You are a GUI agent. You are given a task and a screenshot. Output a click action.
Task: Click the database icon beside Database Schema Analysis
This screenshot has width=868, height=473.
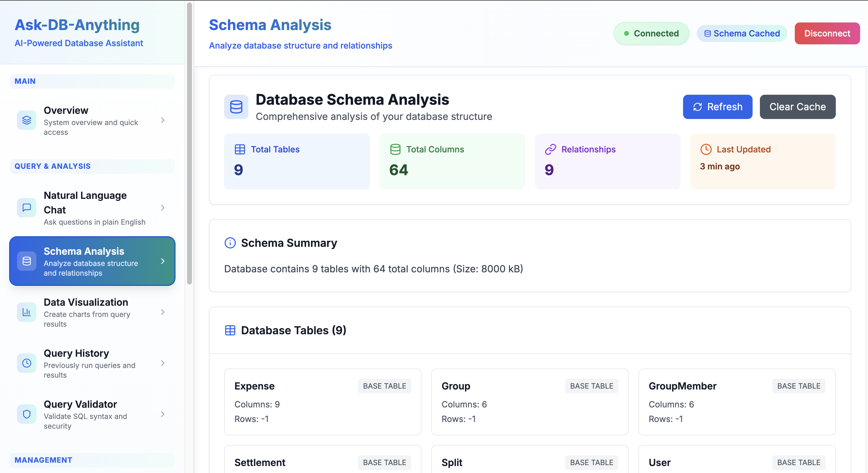[236, 107]
